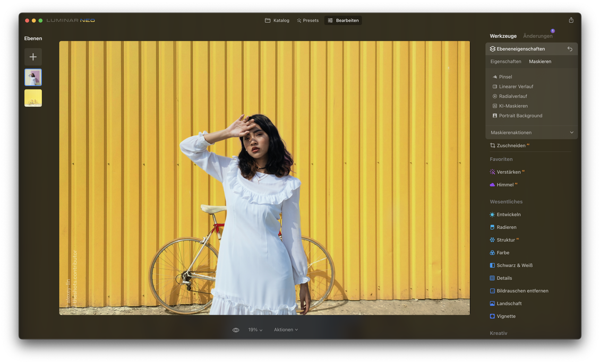Choose Linearer Verlauf mask tool
Screen dimensions: 600x364
tap(516, 86)
